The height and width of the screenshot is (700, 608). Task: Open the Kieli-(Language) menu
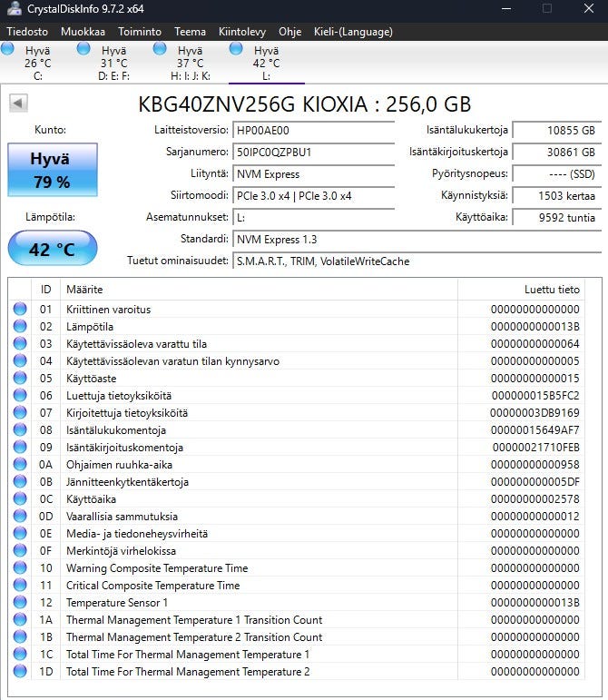352,32
